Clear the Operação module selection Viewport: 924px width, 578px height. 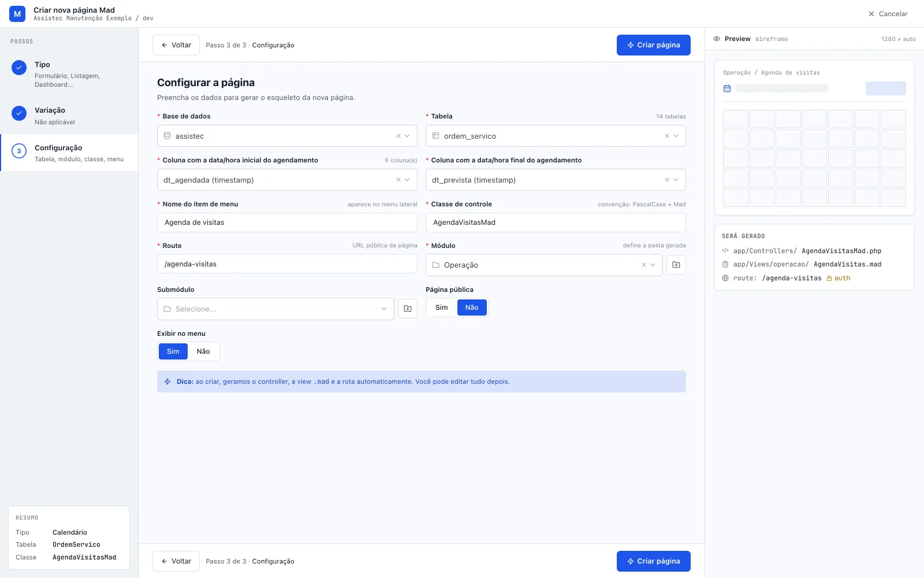click(x=644, y=265)
